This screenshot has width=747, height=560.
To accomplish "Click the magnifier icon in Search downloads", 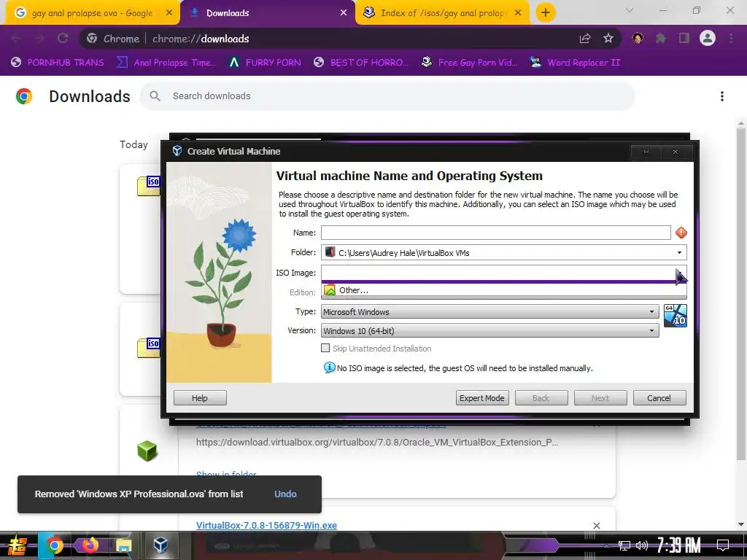I will coord(155,96).
